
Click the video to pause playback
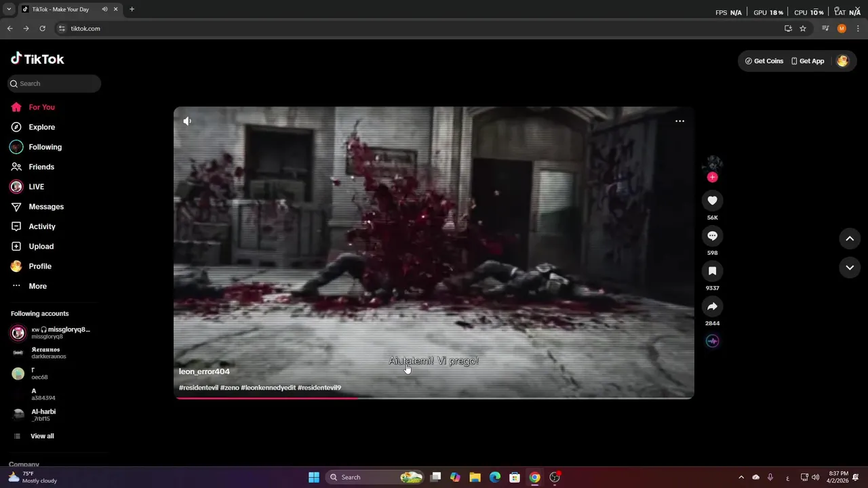click(434, 252)
